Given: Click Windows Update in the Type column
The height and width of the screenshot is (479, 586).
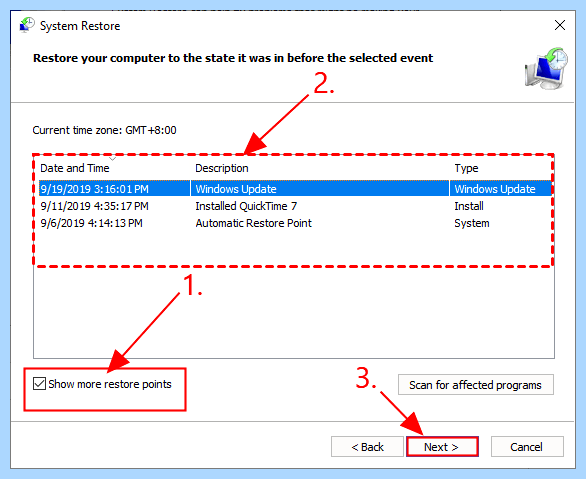Looking at the screenshot, I should [495, 189].
